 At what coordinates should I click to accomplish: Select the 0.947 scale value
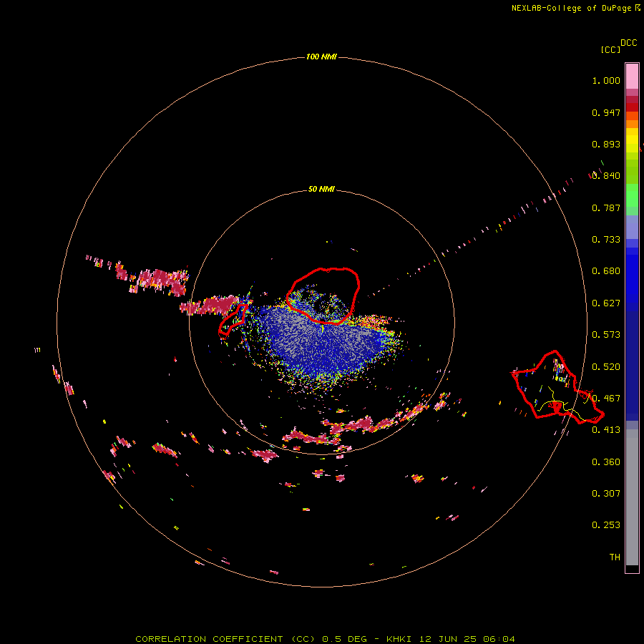coord(606,112)
